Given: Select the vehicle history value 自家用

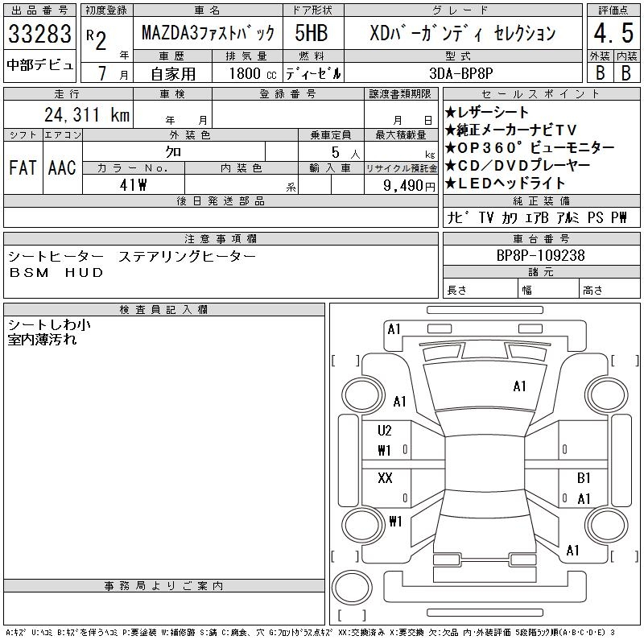Looking at the screenshot, I should point(173,73).
